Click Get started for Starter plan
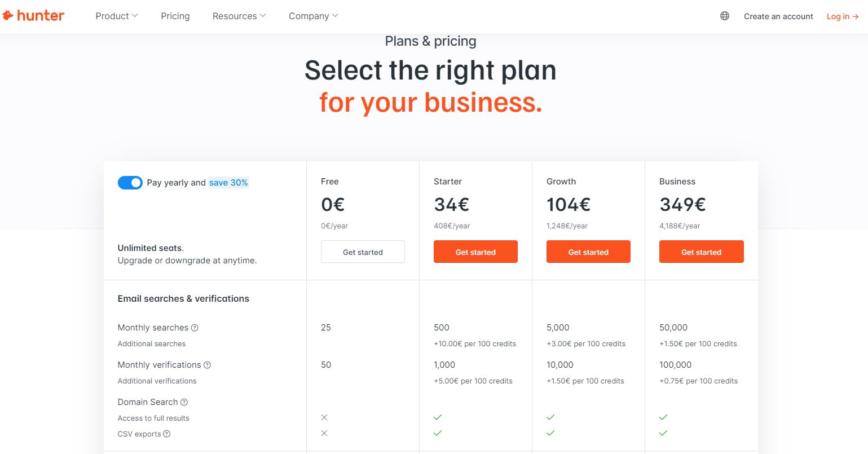Viewport: 868px width, 454px height. pyautogui.click(x=475, y=252)
